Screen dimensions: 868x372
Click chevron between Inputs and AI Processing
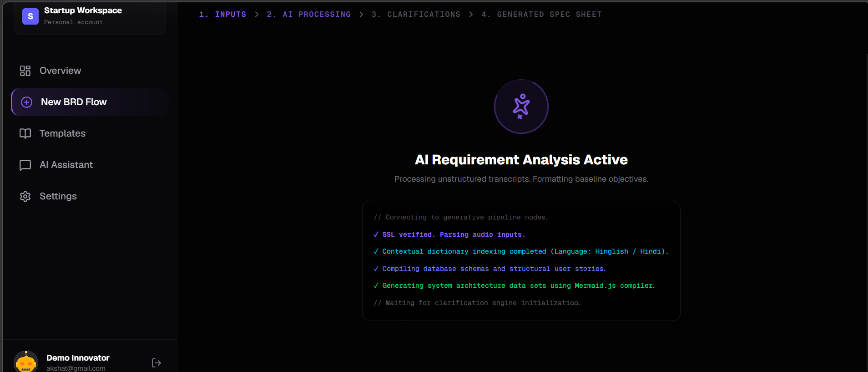(x=257, y=15)
